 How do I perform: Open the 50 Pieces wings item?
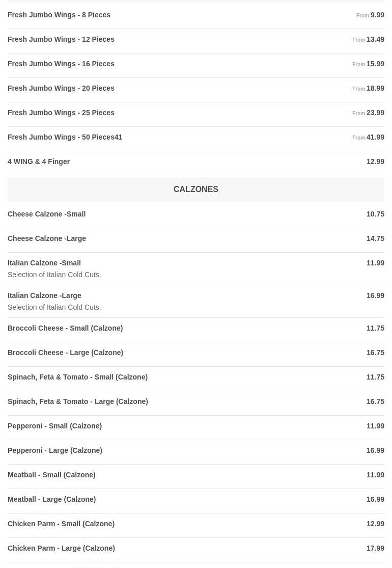(65, 137)
